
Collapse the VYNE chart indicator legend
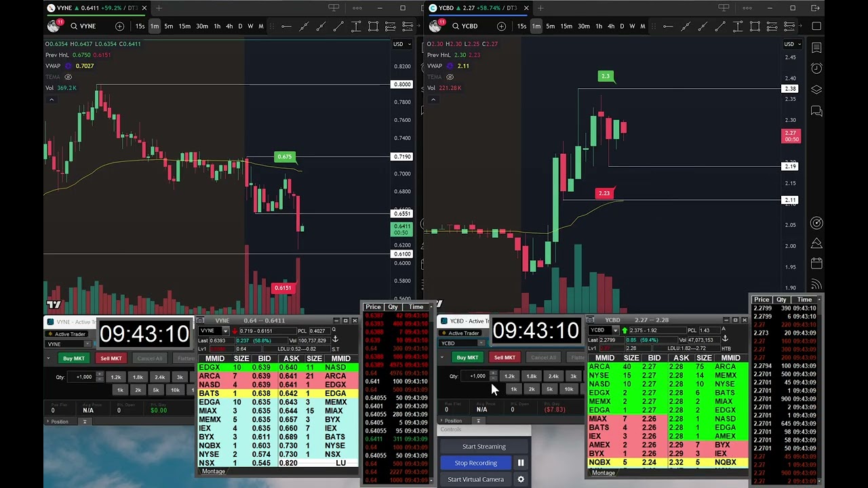pyautogui.click(x=51, y=100)
